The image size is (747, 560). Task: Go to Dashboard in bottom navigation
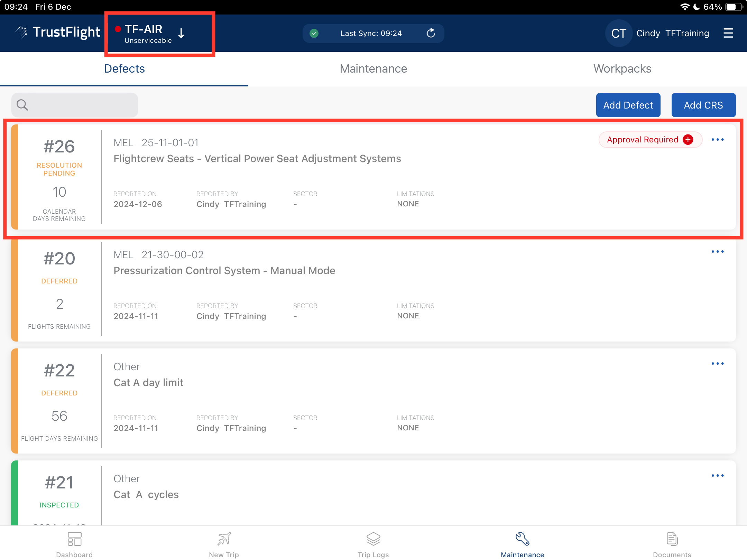[x=74, y=545]
